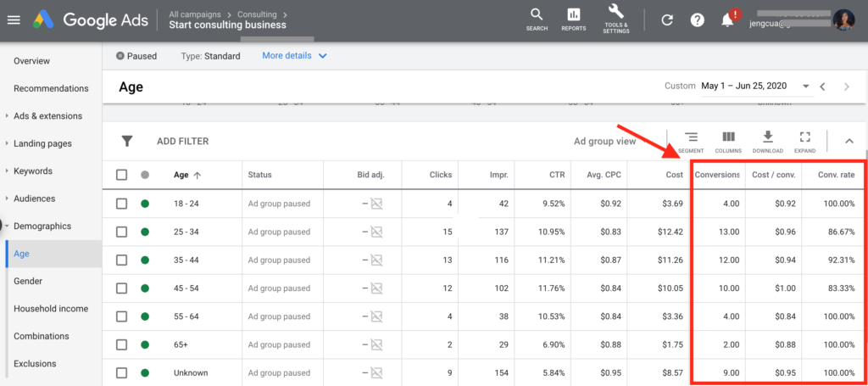Click the status dot column header
Viewport: 868px width, 386px height.
[x=145, y=175]
